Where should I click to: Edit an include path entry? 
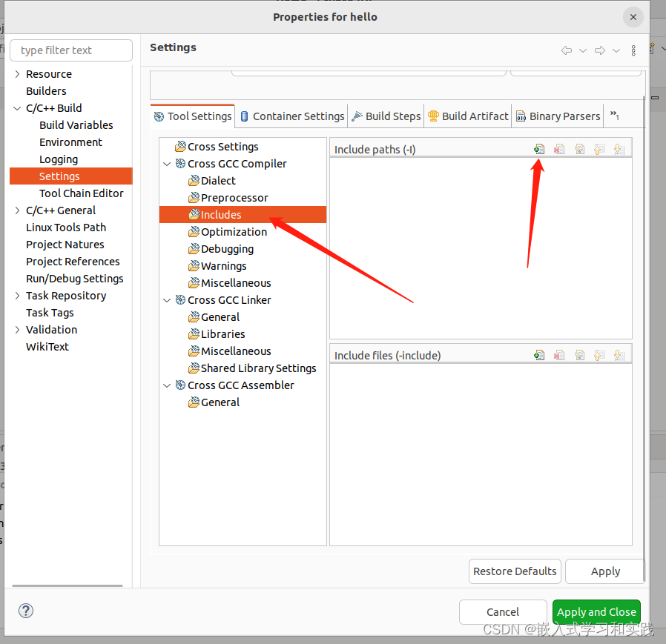578,149
